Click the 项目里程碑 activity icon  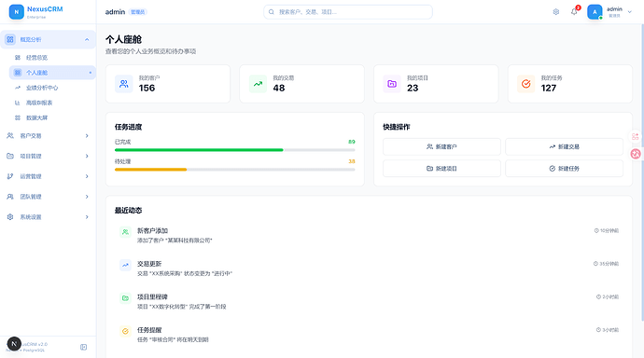coord(125,298)
